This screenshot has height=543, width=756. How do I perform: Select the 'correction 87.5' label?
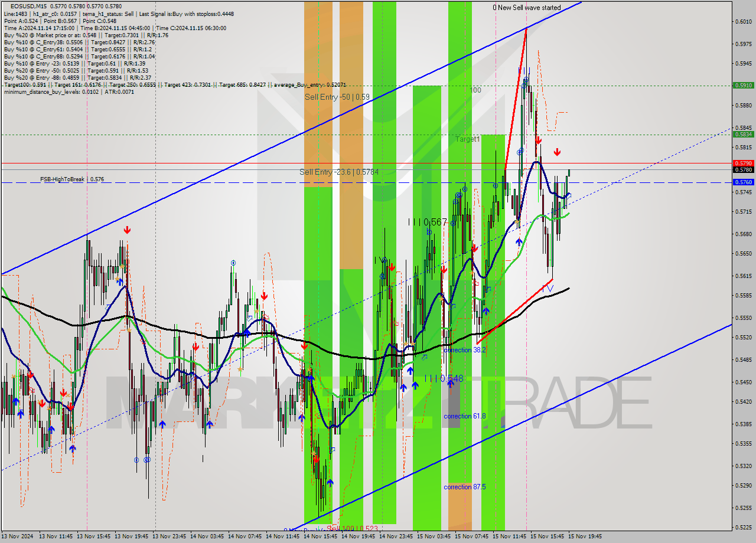click(465, 487)
